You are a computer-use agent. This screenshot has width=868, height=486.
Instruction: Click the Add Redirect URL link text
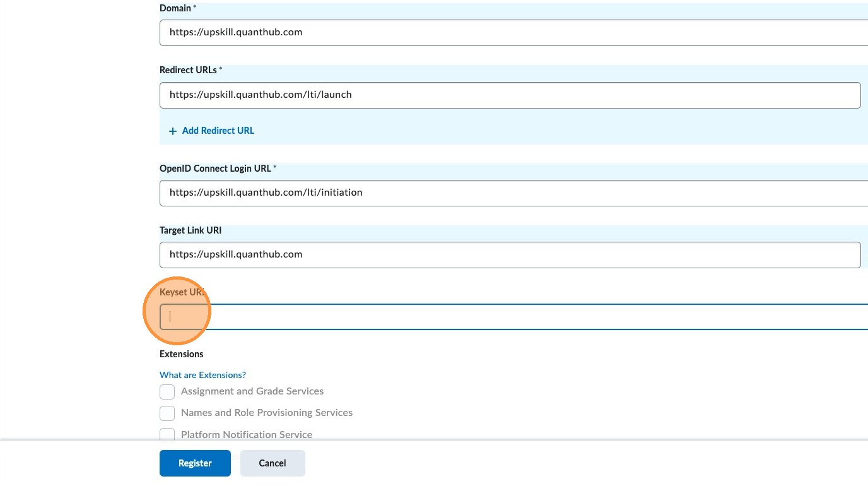(218, 131)
